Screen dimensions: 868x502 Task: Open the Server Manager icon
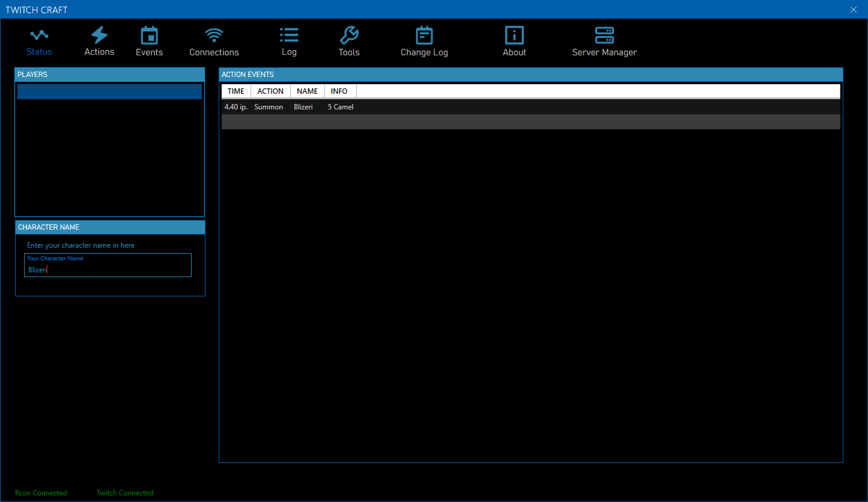pyautogui.click(x=604, y=35)
